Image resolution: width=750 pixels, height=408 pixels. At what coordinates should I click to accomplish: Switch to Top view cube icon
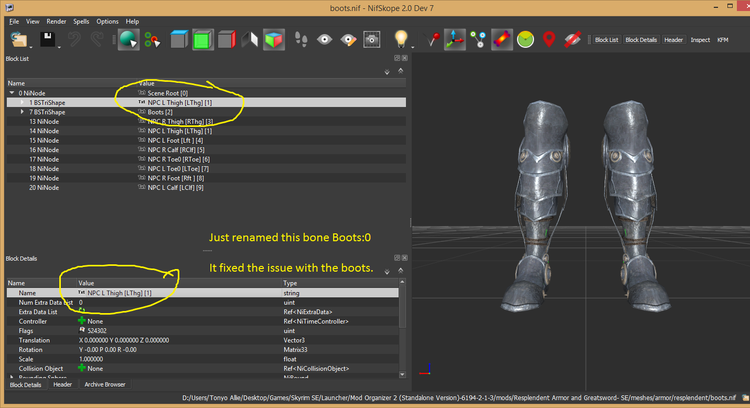(x=179, y=39)
